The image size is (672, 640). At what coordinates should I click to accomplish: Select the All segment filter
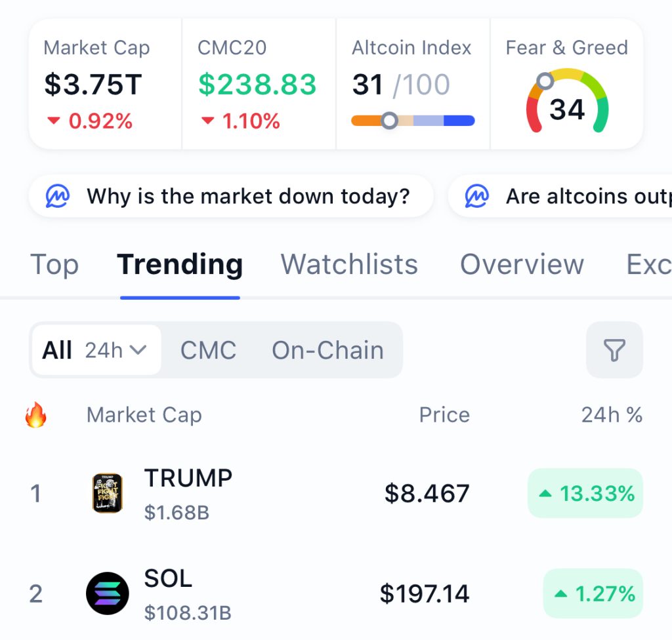point(57,350)
